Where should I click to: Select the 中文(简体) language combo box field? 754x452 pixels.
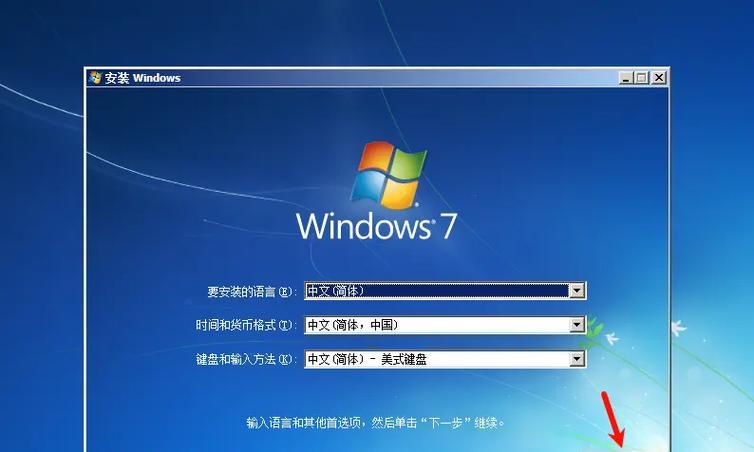click(445, 290)
